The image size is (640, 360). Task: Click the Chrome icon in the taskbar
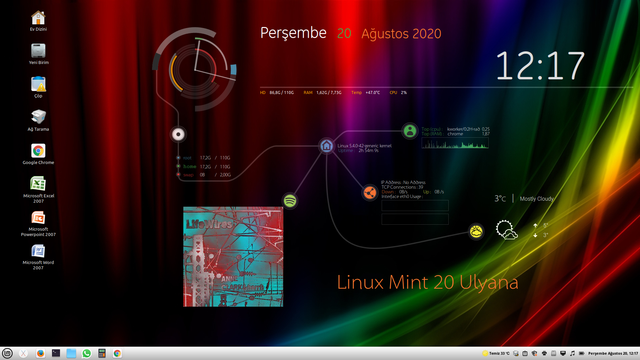point(117,353)
